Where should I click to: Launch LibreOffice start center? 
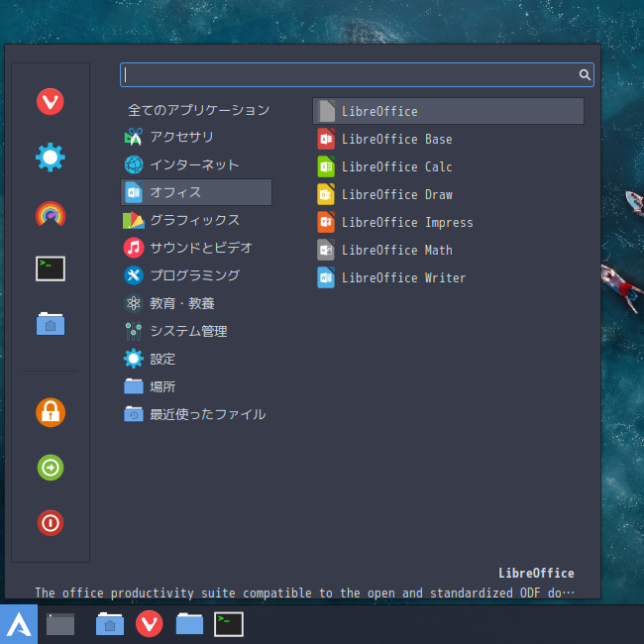(448, 111)
